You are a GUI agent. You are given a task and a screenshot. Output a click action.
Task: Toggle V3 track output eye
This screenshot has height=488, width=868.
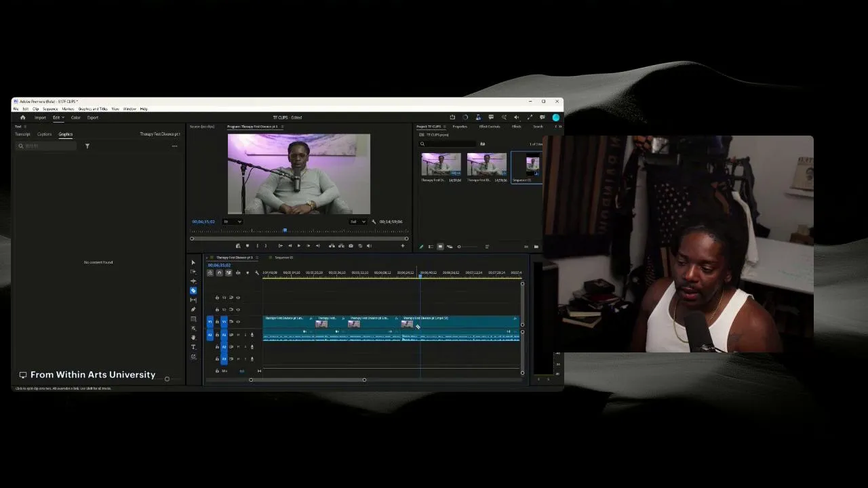(x=238, y=298)
